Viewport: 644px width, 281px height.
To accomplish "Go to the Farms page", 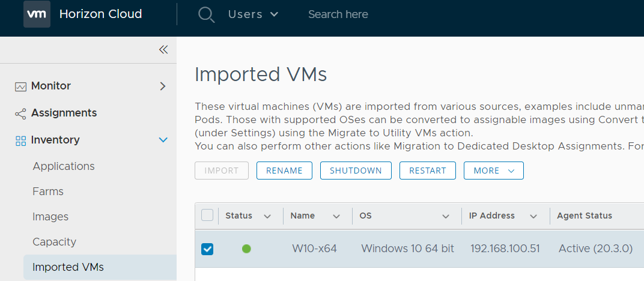I will point(48,192).
